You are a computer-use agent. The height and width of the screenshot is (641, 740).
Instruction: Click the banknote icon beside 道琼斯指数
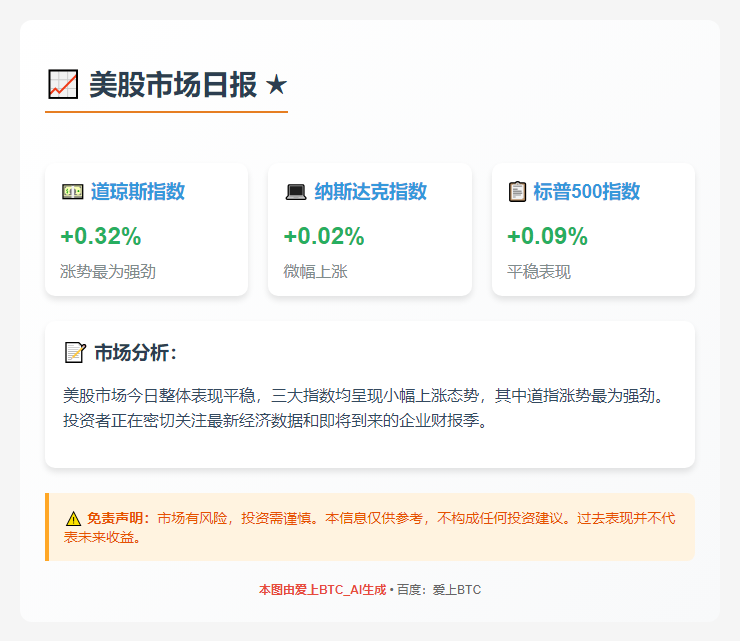[x=73, y=192]
